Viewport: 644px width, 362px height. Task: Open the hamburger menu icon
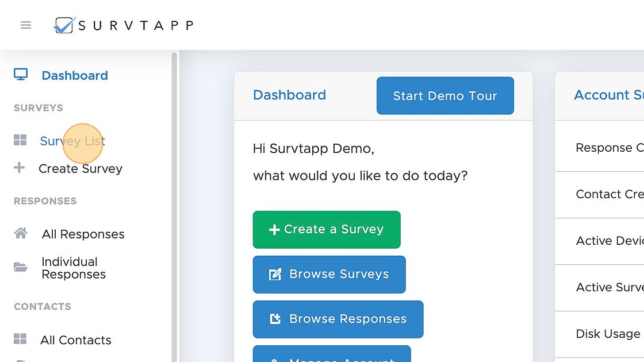pyautogui.click(x=26, y=25)
